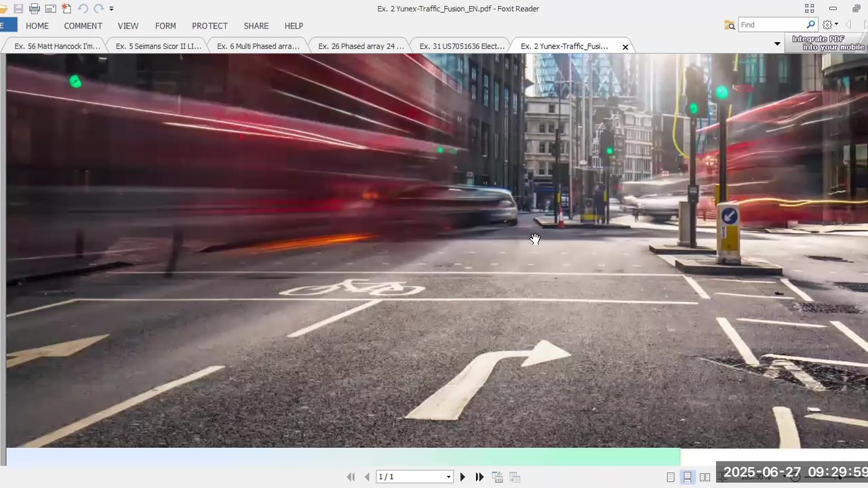Open the COMMENT ribbon tab
868x488 pixels.
click(83, 26)
